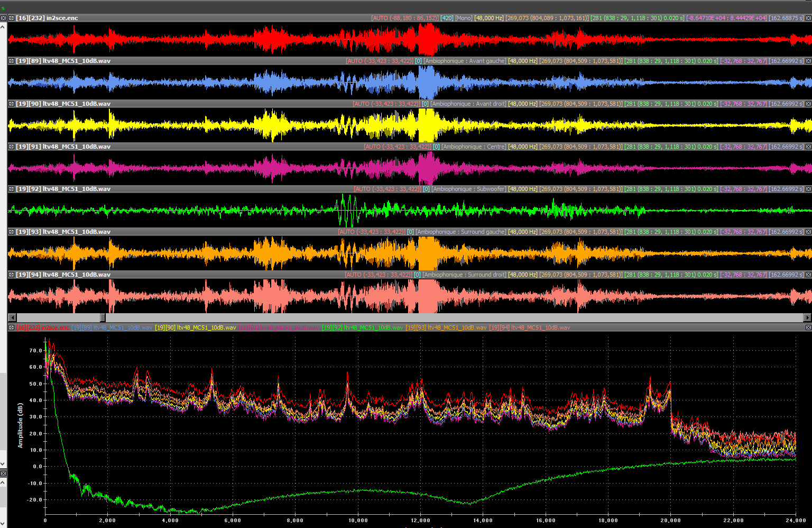Click the horizontal scrollbar thumb under the waveforms

coord(102,317)
